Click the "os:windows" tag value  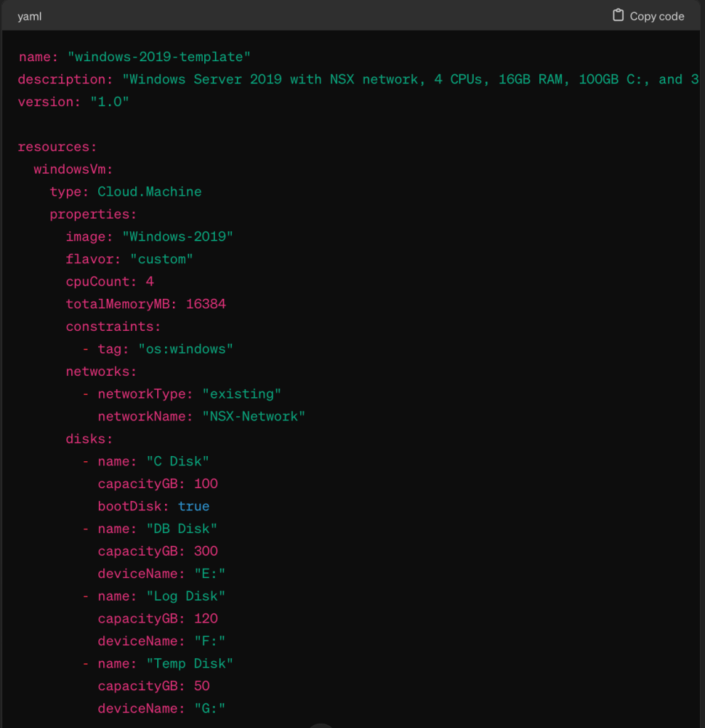[x=185, y=349]
